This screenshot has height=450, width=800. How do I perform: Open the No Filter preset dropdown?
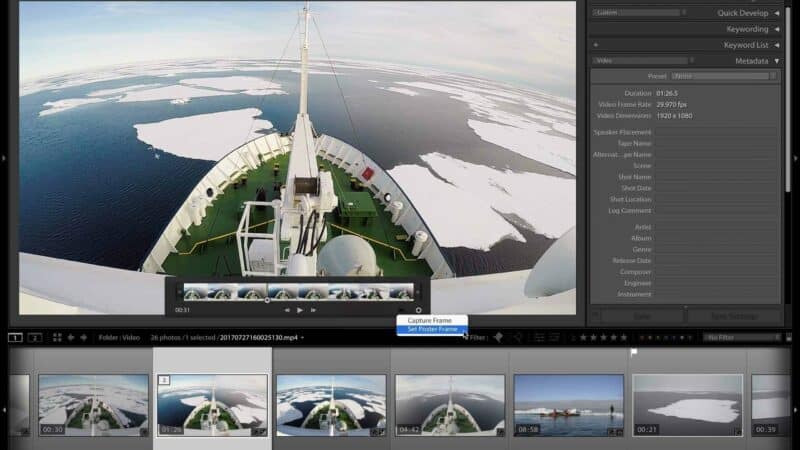pyautogui.click(x=743, y=337)
